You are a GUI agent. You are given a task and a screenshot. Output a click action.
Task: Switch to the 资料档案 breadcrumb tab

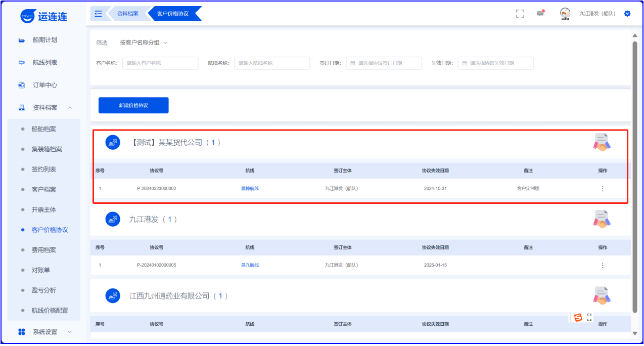pos(128,14)
